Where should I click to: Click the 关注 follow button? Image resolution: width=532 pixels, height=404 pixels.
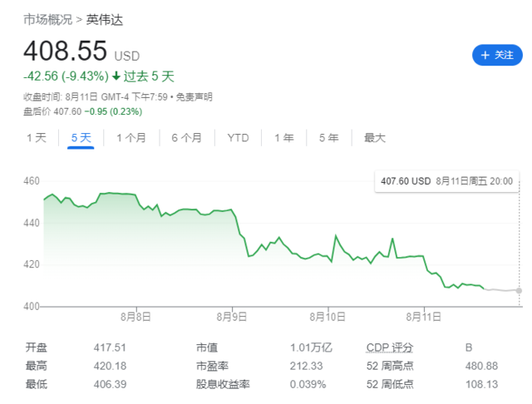[x=497, y=55]
